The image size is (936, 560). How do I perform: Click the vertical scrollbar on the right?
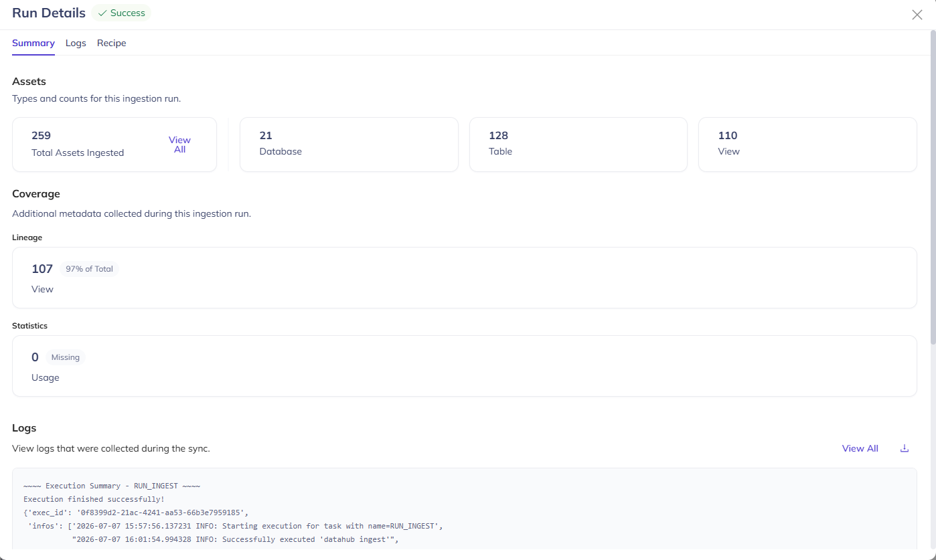coord(933,187)
